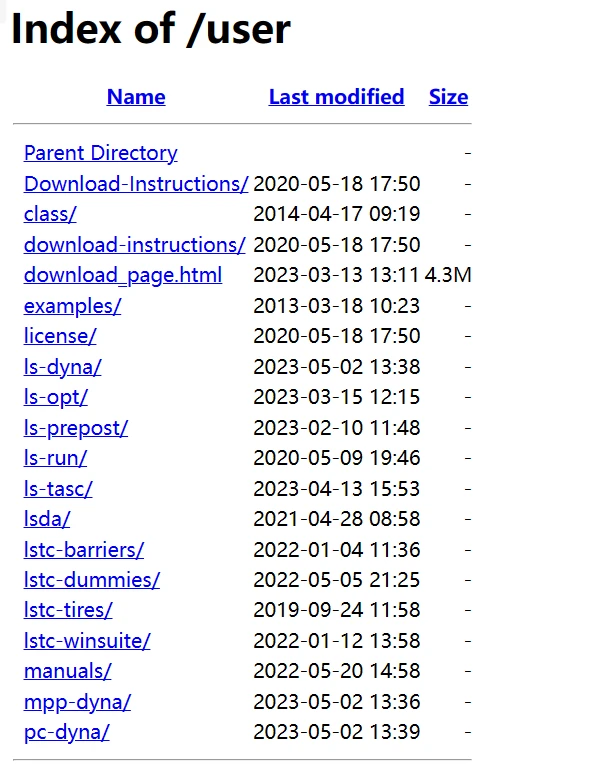Open the lstc-barriers/ folder
This screenshot has width=592, height=779.
84,550
